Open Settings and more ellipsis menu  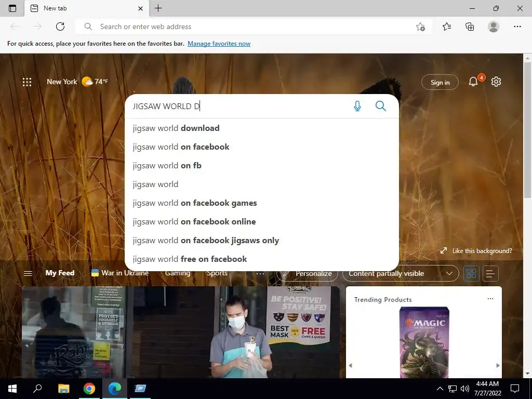517,26
